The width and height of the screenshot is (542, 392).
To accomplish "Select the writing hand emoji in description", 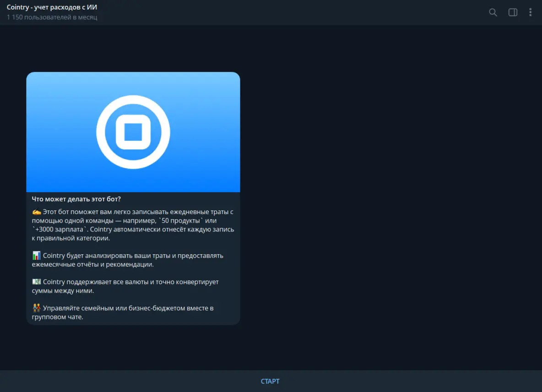I will coord(36,212).
